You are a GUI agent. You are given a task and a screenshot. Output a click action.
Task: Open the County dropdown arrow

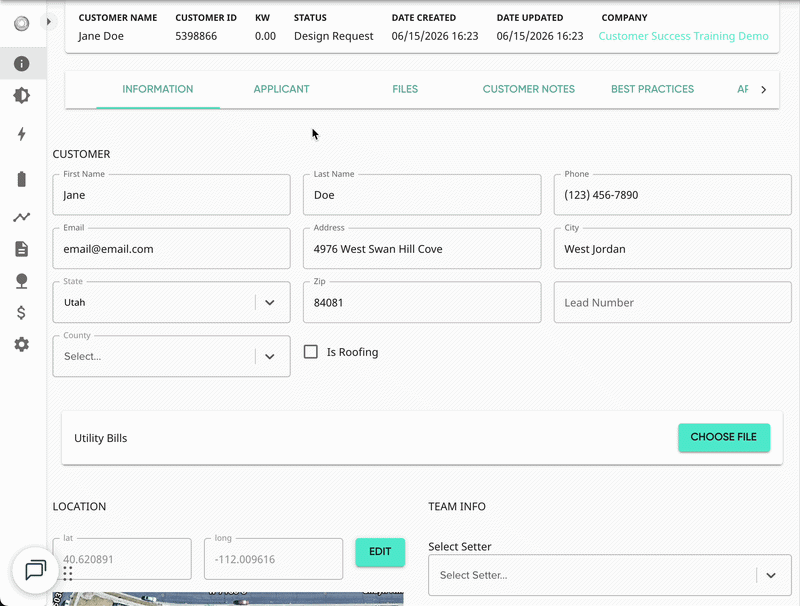coord(270,357)
